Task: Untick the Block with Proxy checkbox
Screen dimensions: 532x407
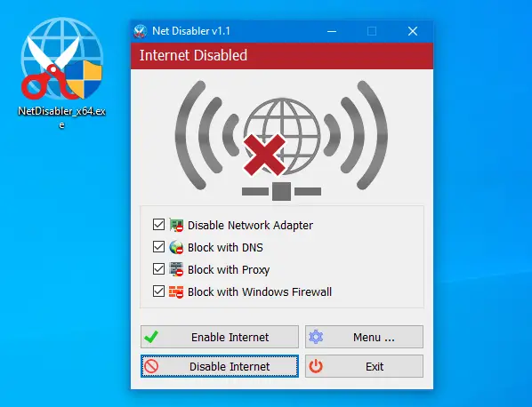Action: [x=158, y=269]
